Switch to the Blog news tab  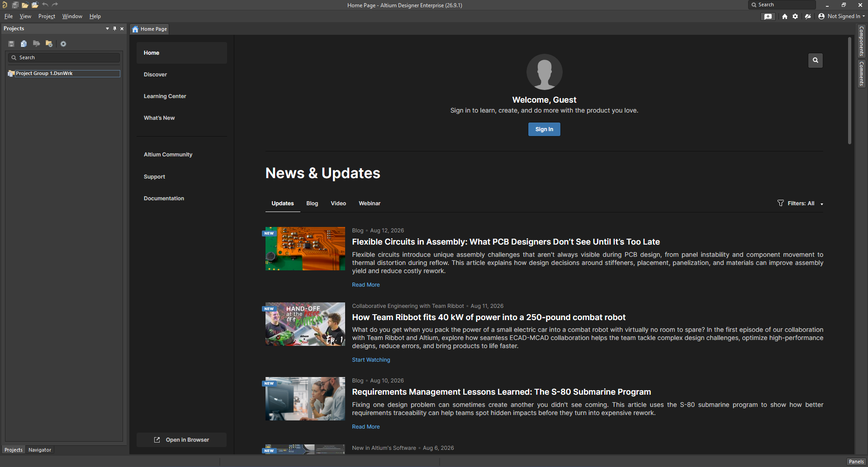click(x=312, y=203)
